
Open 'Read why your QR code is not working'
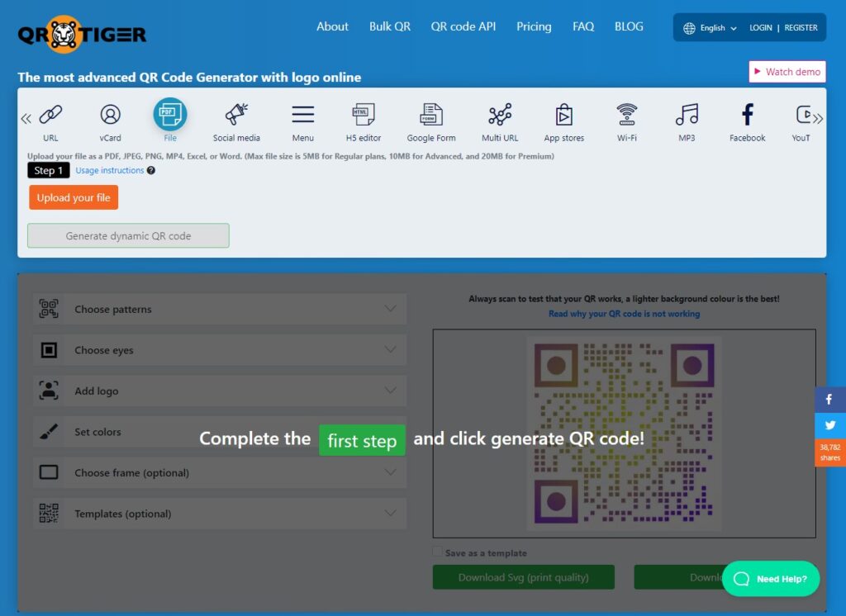pyautogui.click(x=625, y=314)
